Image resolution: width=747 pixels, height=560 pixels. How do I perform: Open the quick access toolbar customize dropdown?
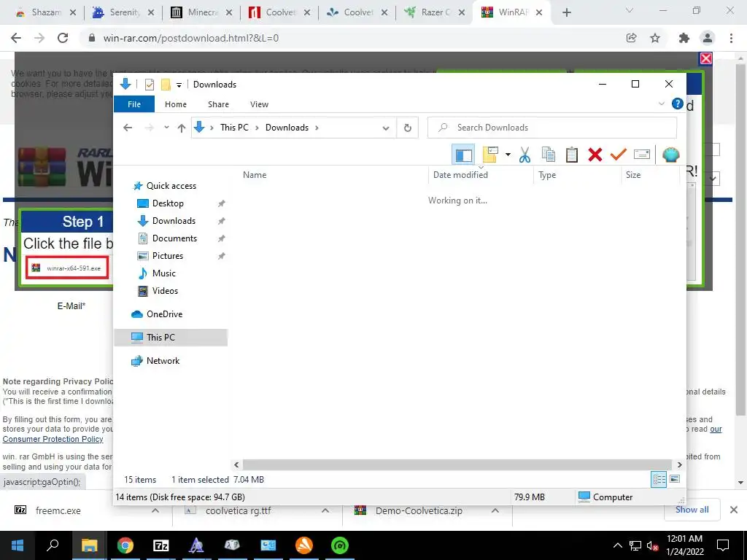click(179, 85)
